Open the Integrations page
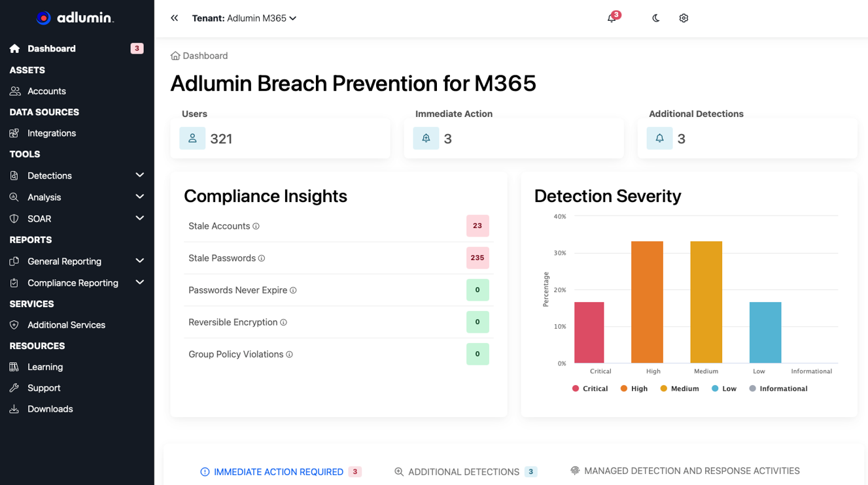This screenshot has width=868, height=485. point(52,133)
